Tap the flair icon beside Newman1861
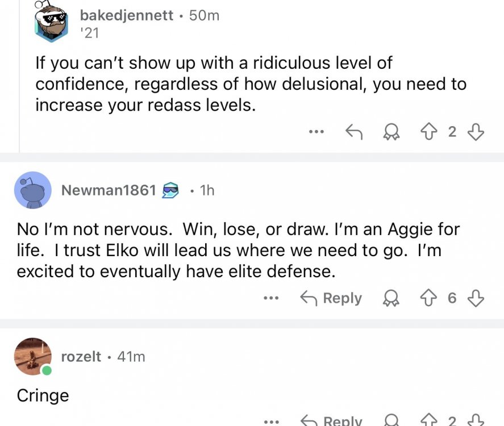The height and width of the screenshot is (426, 504). [170, 190]
